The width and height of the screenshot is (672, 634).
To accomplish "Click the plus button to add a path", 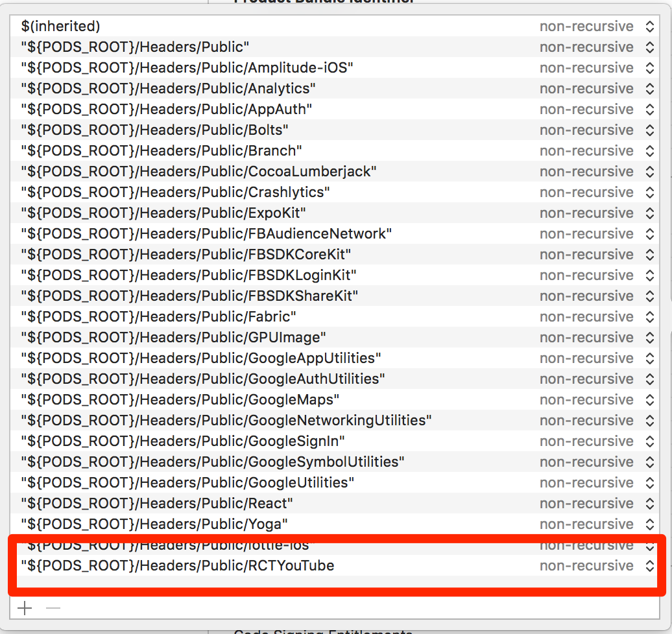I will (25, 608).
